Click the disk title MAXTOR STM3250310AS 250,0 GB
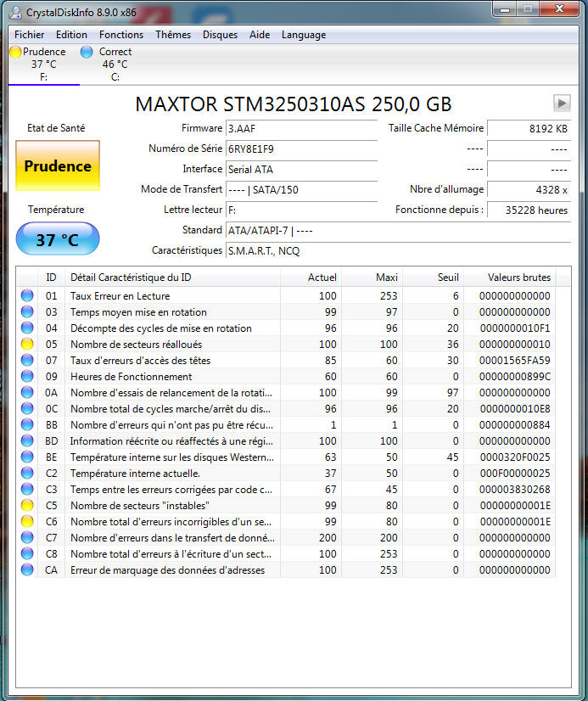The height and width of the screenshot is (701, 588). coord(293,104)
